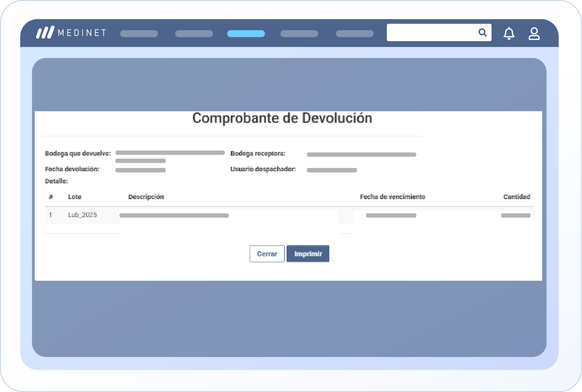Image resolution: width=582 pixels, height=392 pixels.
Task: Focus the top search input field
Action: (431, 33)
